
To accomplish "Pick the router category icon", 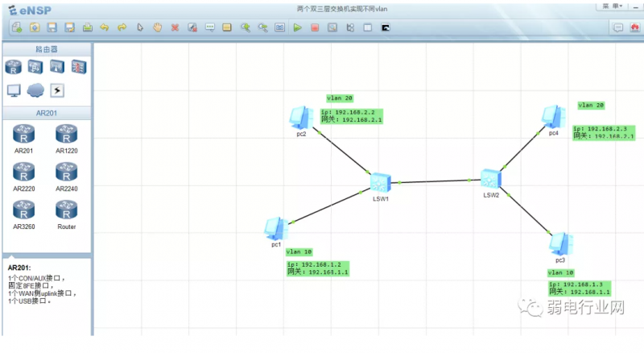I will [x=14, y=67].
